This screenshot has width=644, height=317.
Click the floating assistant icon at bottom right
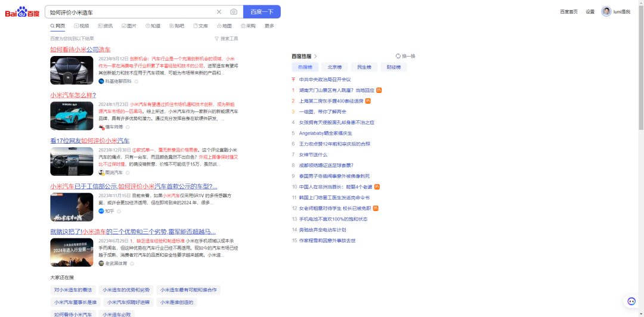[631, 302]
